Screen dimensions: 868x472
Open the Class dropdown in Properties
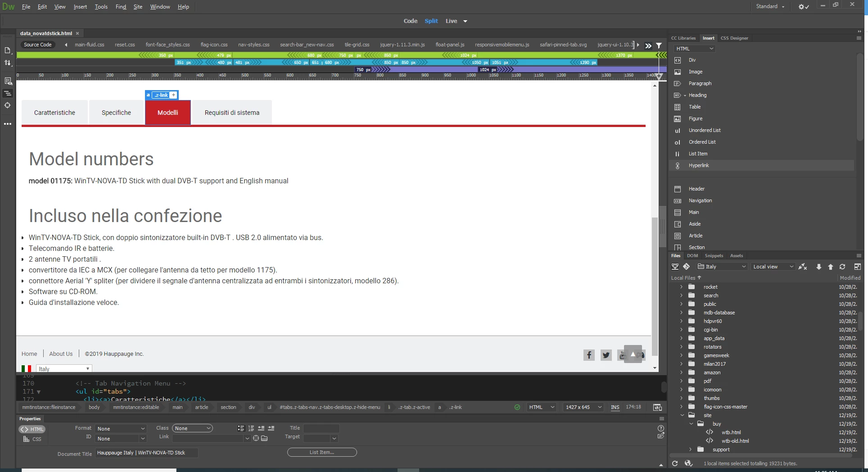(192, 428)
